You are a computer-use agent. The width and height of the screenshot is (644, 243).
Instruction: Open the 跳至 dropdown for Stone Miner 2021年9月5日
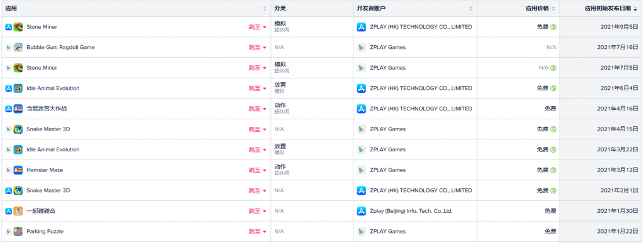(257, 27)
